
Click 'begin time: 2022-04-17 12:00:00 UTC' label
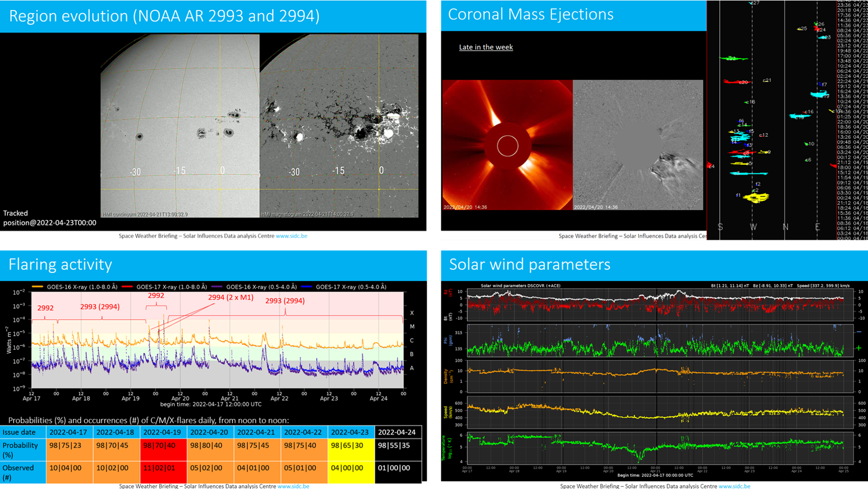click(211, 404)
